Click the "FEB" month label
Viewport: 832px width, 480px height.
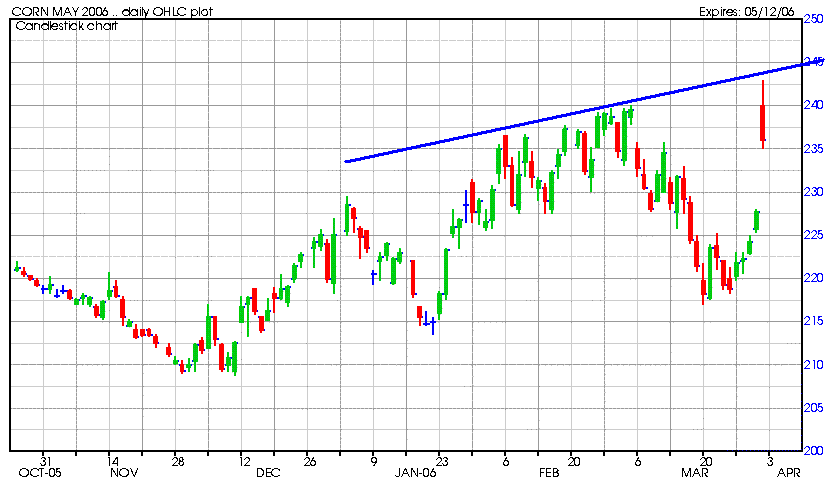click(x=549, y=473)
